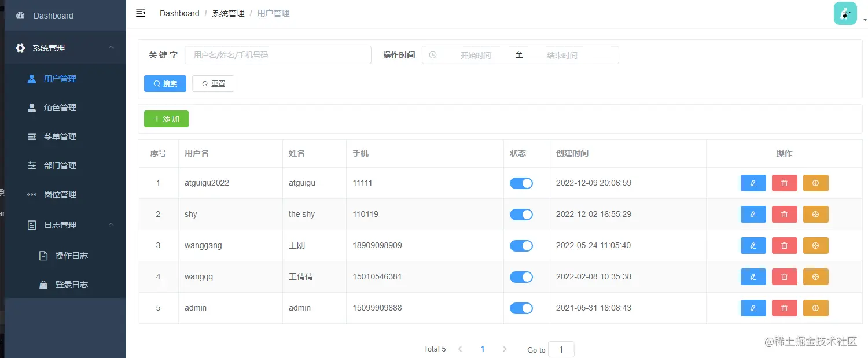Viewport: 868px width, 358px height.
Task: Open the user avatar in top right
Action: [845, 13]
